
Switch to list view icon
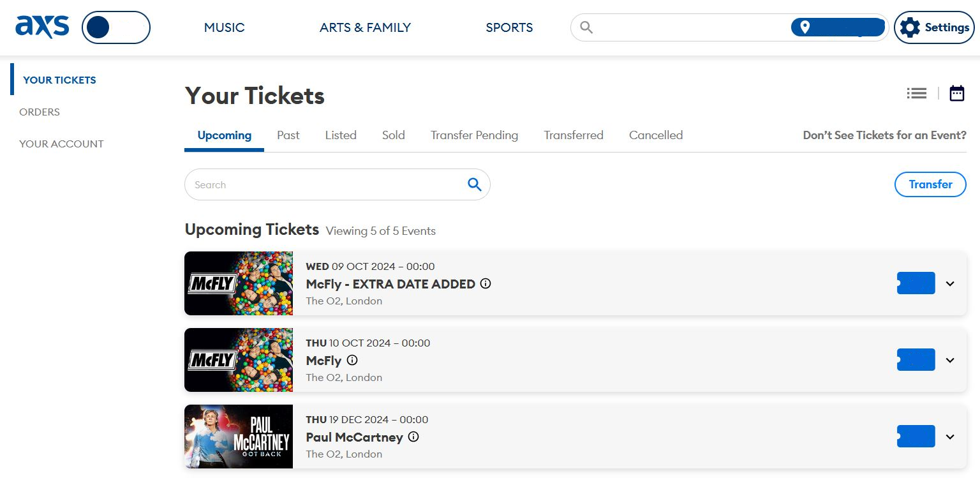pos(917,93)
